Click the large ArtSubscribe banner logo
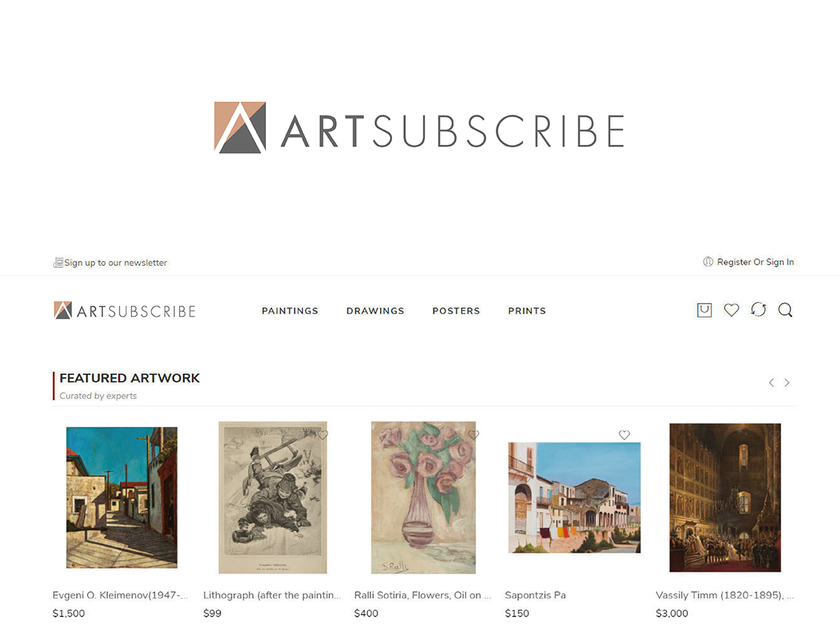Viewport: 840px width, 636px height. click(419, 127)
